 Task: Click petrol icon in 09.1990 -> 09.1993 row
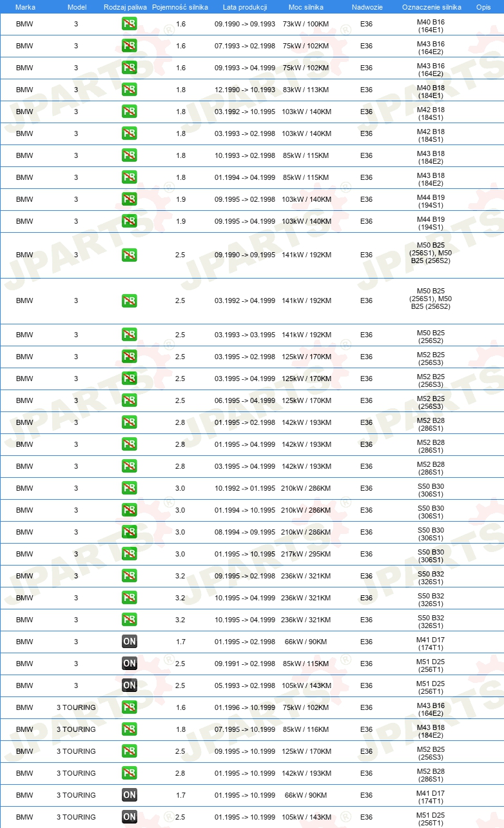pos(129,25)
